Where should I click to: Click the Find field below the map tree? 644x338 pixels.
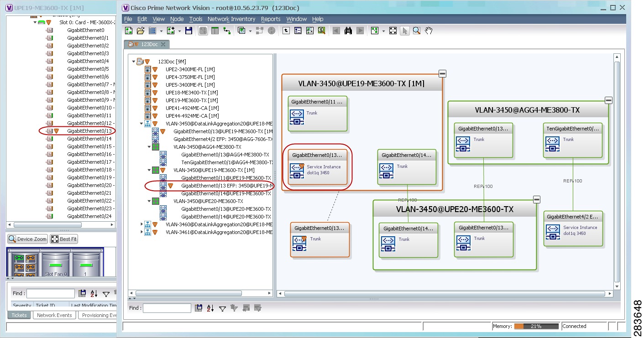167,308
